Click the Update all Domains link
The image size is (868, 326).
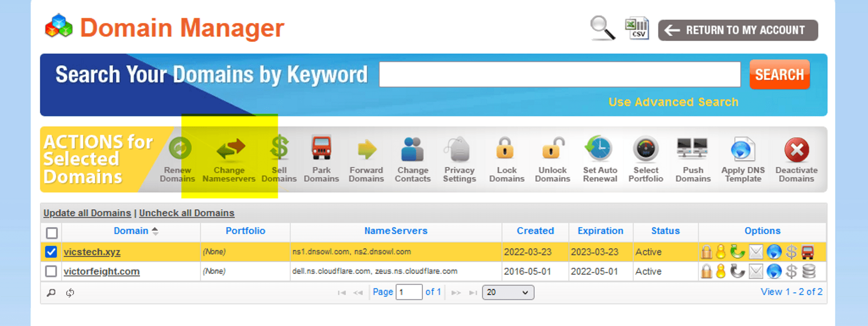(x=87, y=213)
